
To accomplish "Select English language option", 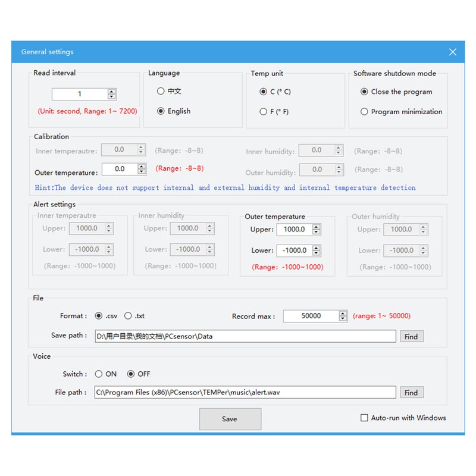I will pyautogui.click(x=160, y=111).
